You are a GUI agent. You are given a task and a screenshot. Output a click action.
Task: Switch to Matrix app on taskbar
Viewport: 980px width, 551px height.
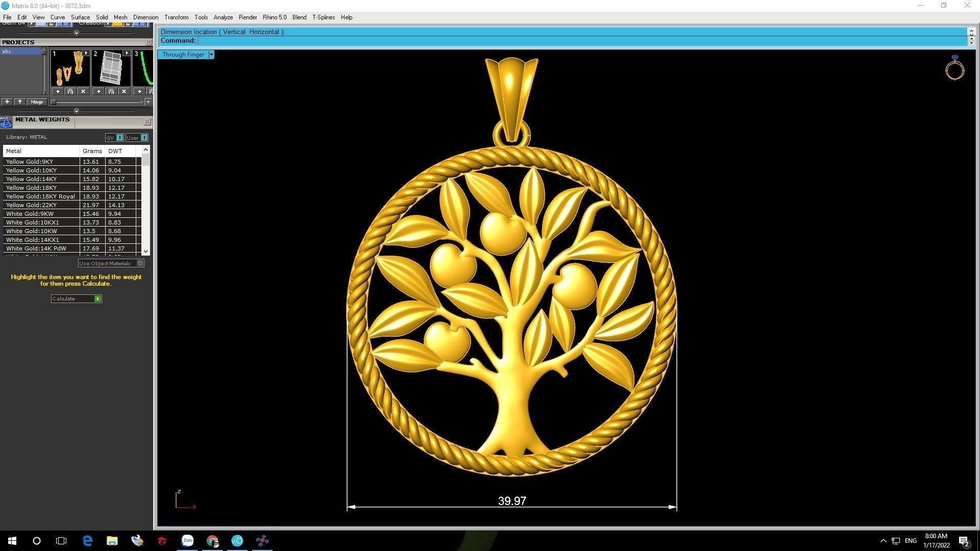(x=237, y=541)
